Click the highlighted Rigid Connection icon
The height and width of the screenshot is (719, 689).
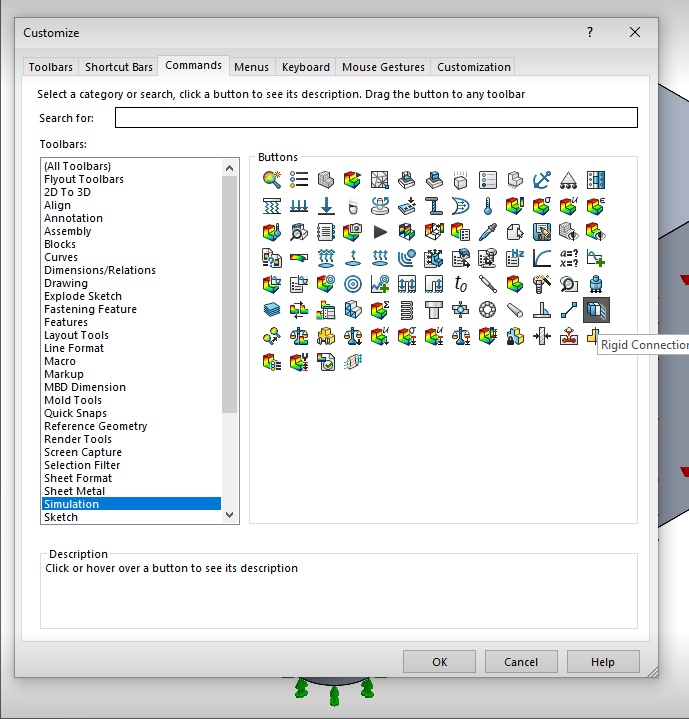coord(596,310)
